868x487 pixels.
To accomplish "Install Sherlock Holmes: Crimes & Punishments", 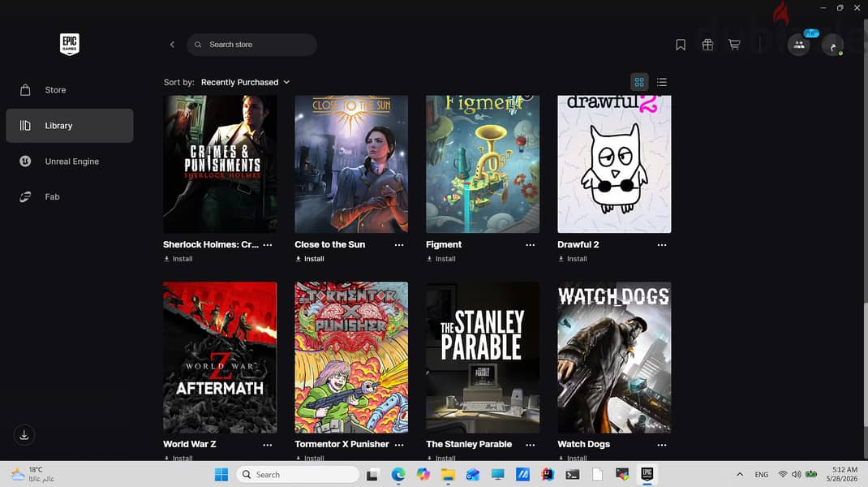I will coord(178,259).
